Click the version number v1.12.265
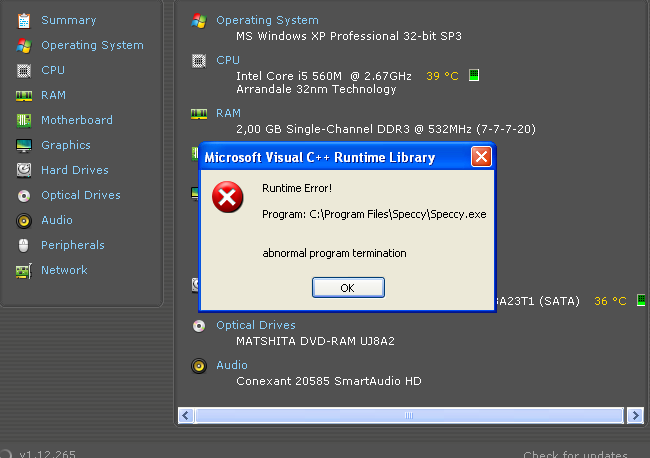Image resolution: width=650 pixels, height=458 pixels. (x=47, y=453)
